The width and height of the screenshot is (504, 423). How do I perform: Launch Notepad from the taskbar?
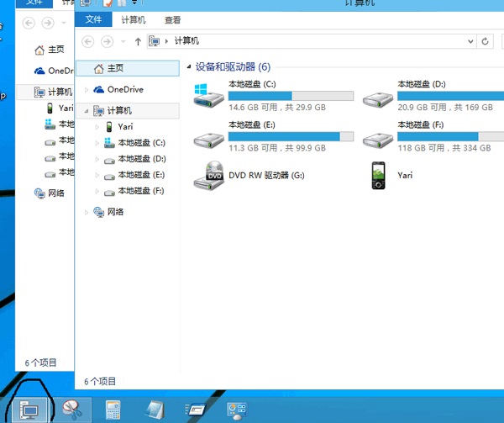155,410
